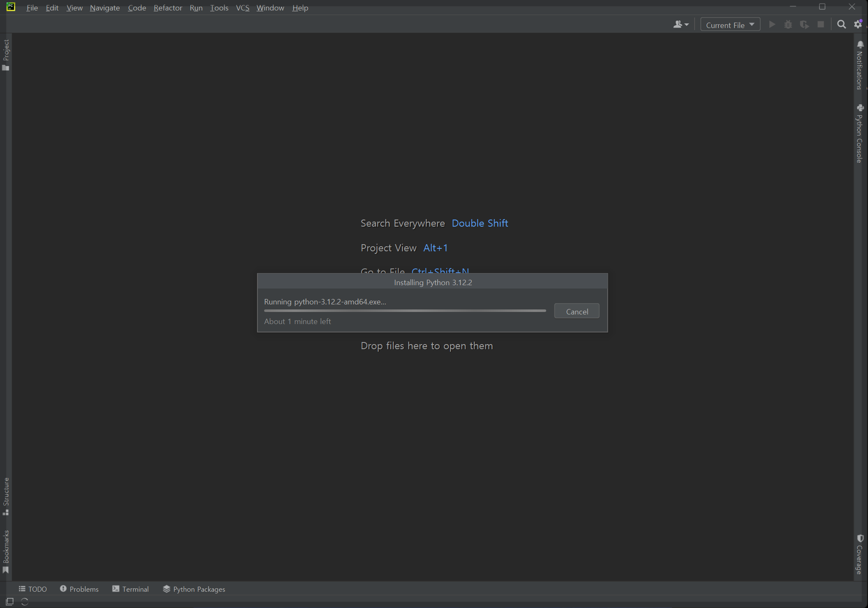The width and height of the screenshot is (868, 608).
Task: Show the Project tool window
Action: pyautogui.click(x=6, y=54)
